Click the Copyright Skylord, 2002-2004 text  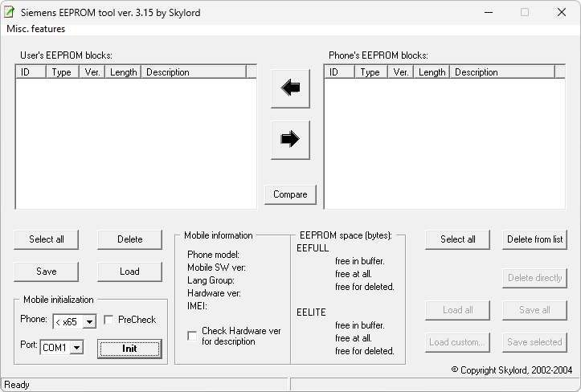[512, 370]
